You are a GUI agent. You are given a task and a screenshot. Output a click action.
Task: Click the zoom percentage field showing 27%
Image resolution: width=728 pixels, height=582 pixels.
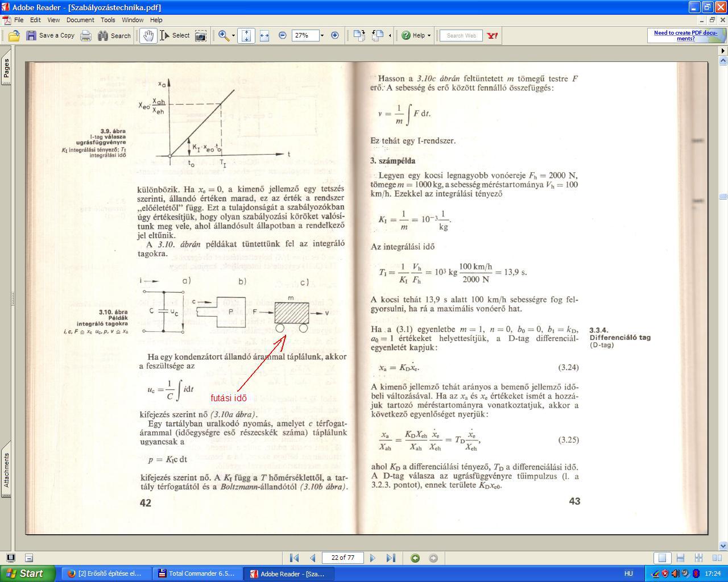[305, 35]
